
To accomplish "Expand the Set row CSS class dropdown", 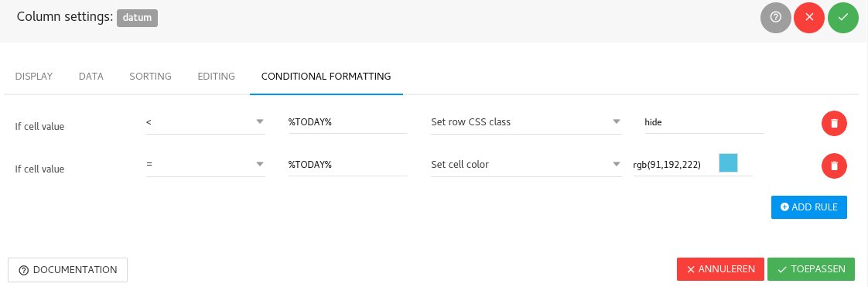I will click(x=526, y=122).
